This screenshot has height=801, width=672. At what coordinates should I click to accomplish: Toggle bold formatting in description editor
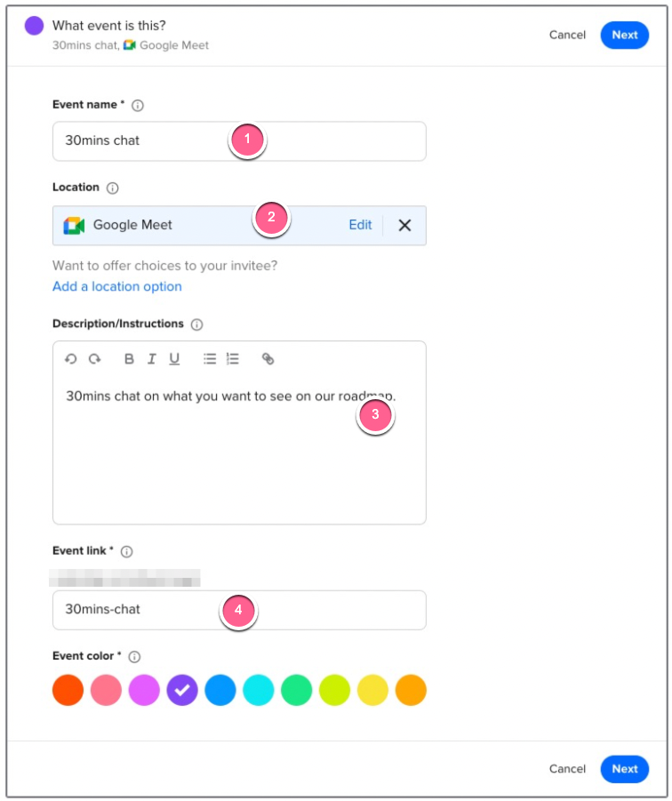[129, 359]
